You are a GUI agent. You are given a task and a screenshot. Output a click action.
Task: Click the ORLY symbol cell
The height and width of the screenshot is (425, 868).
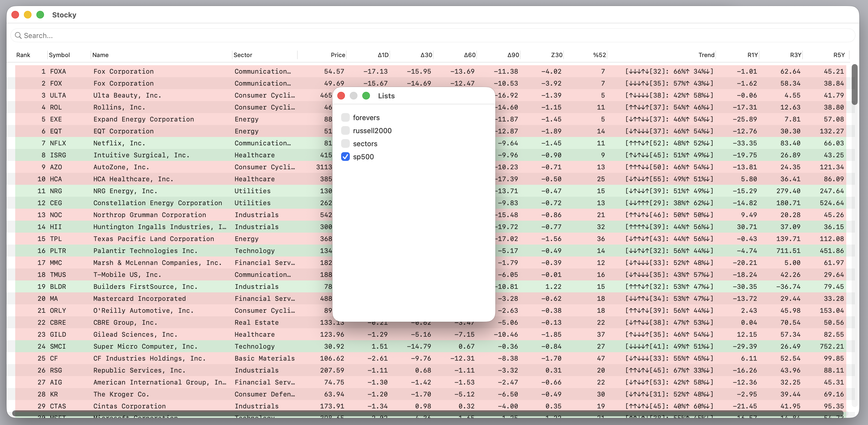pyautogui.click(x=58, y=311)
